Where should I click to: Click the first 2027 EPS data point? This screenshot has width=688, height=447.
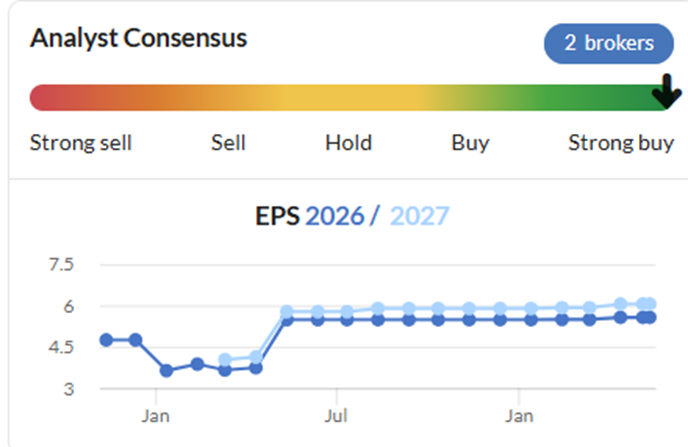(225, 360)
